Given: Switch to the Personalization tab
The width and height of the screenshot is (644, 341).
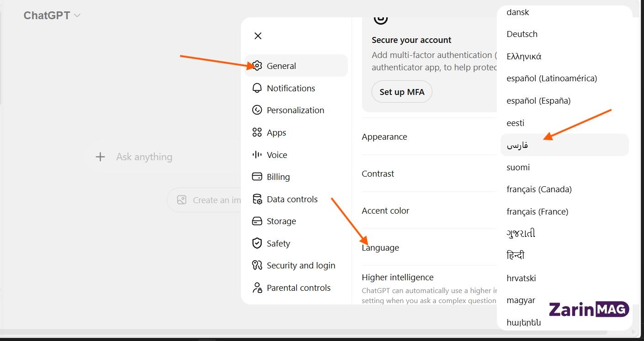Looking at the screenshot, I should [x=296, y=110].
